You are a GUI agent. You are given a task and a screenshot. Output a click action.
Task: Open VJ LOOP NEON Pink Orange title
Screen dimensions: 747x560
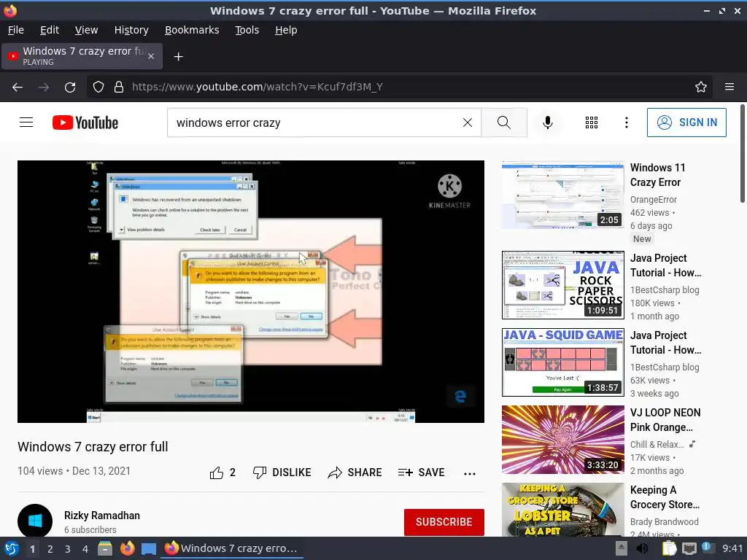tap(665, 419)
